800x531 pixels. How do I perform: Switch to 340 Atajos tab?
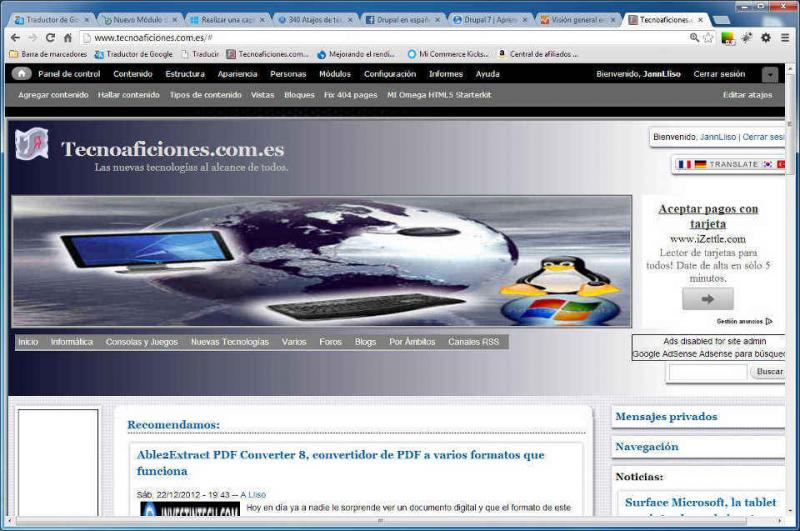pyautogui.click(x=315, y=20)
